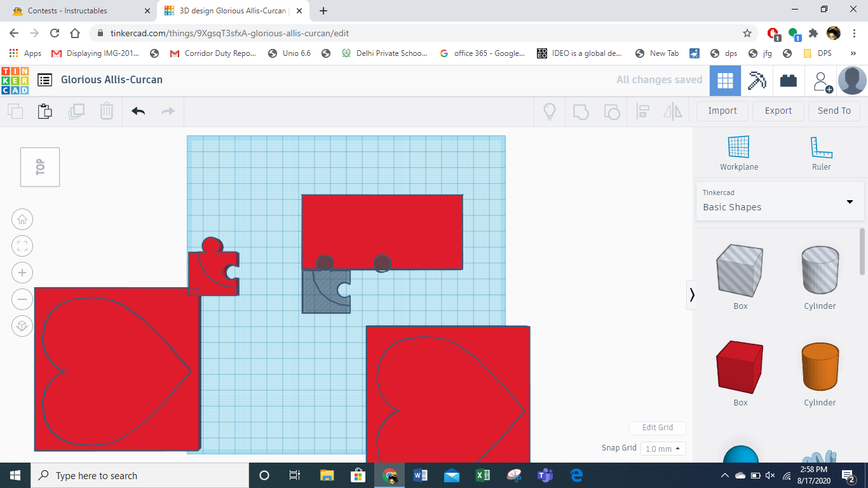Click the Delete trash icon
Viewport: 868px width, 488px height.
click(106, 111)
